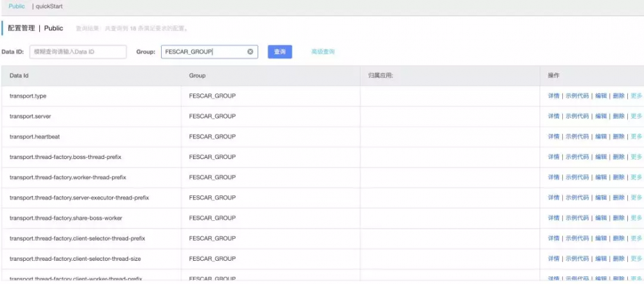Select the Data Id column header

click(19, 75)
